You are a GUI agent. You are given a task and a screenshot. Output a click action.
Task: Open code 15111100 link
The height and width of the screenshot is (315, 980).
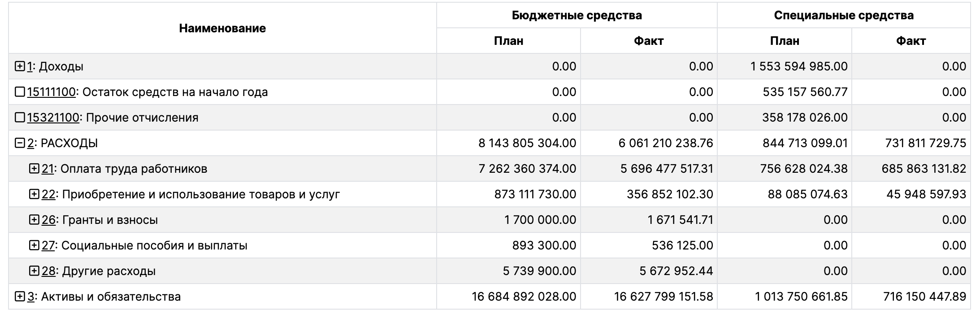coord(51,92)
